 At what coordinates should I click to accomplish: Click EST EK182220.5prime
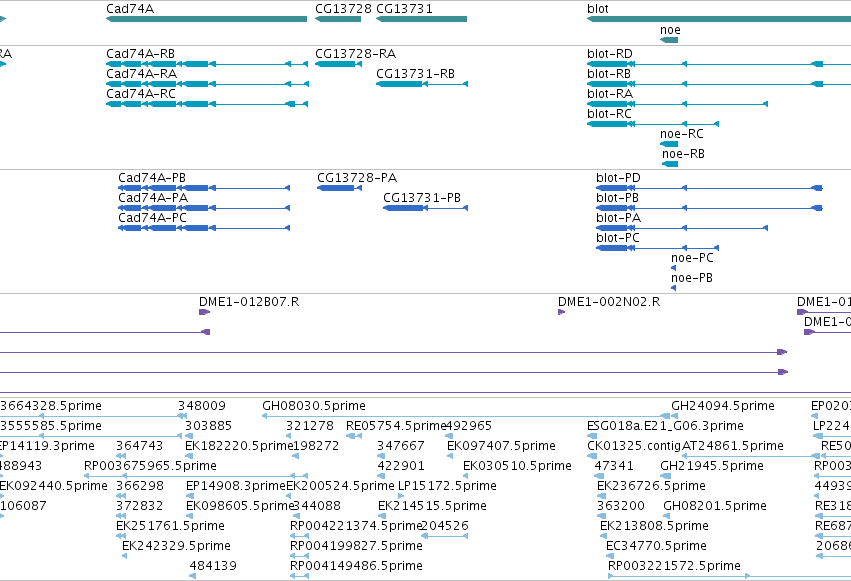coord(239,446)
